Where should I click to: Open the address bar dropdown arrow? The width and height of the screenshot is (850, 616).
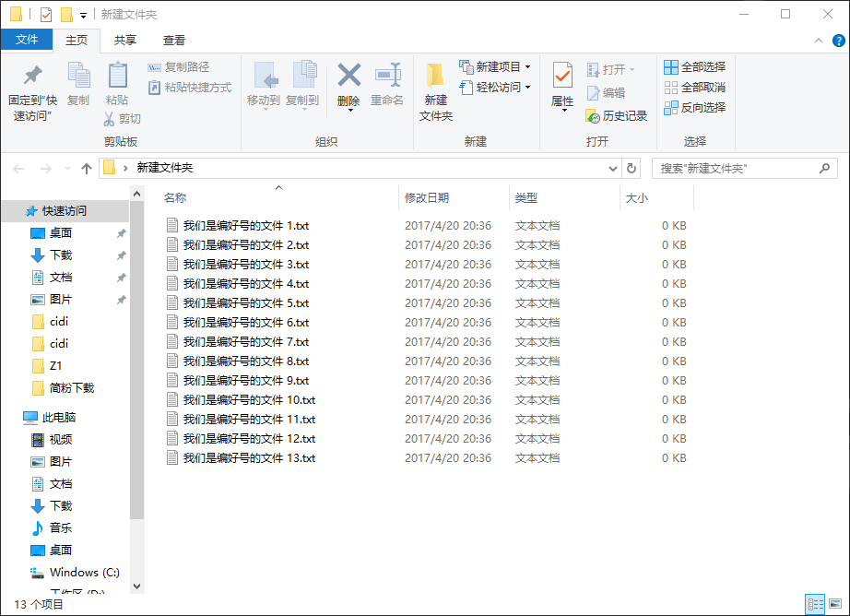(x=612, y=168)
